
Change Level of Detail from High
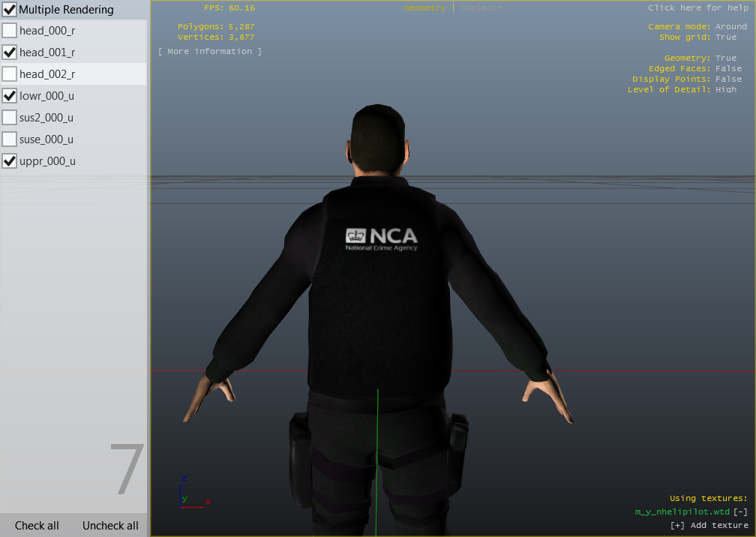[x=725, y=89]
